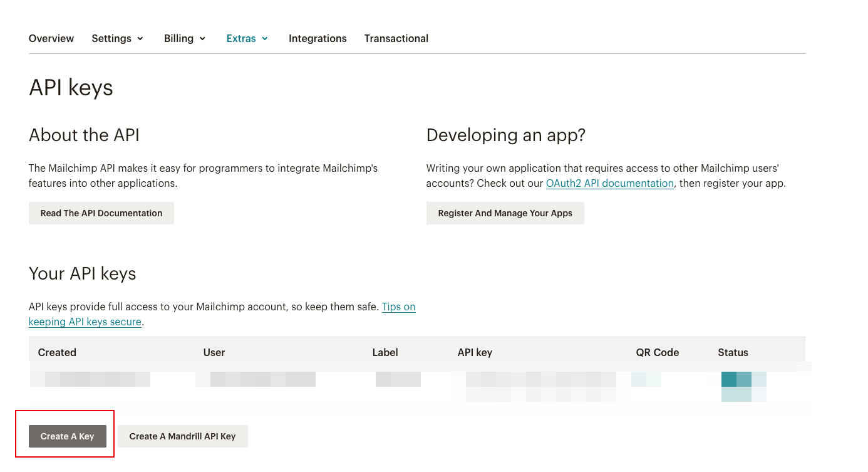
Task: Toggle the blurred status control in key row
Action: pyautogui.click(x=744, y=387)
